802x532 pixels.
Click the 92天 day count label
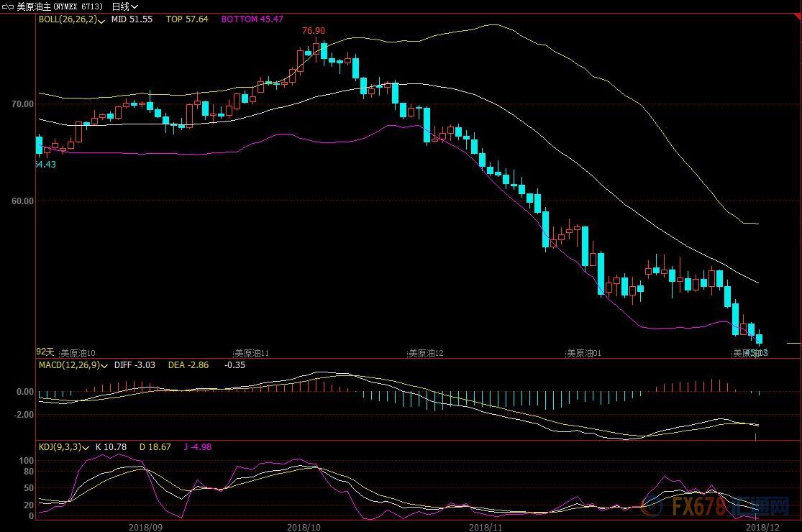point(45,352)
